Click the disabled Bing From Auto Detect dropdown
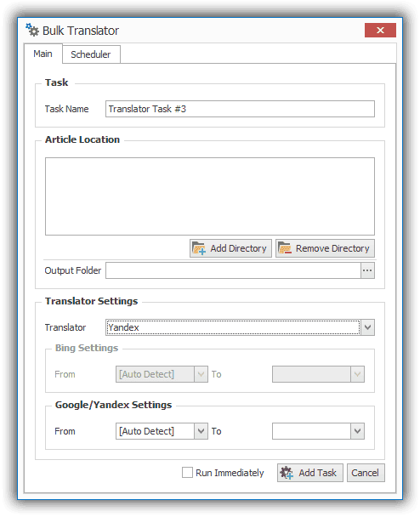Screen dimensions: 420x517 click(x=162, y=374)
